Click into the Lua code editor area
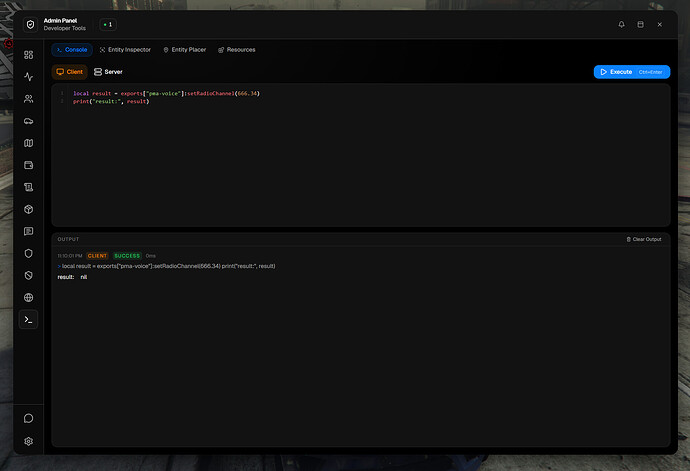690x471 pixels. click(x=361, y=155)
